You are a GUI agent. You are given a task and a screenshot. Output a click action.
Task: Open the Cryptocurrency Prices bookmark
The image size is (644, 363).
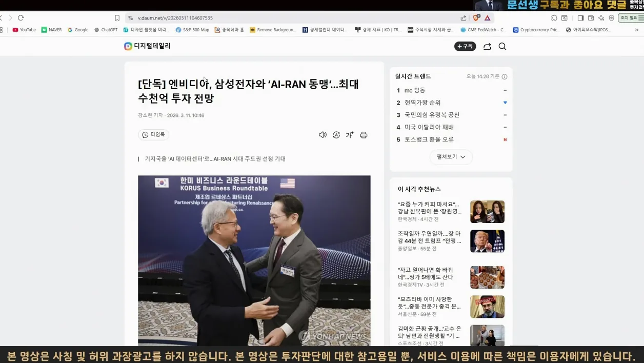point(536,30)
